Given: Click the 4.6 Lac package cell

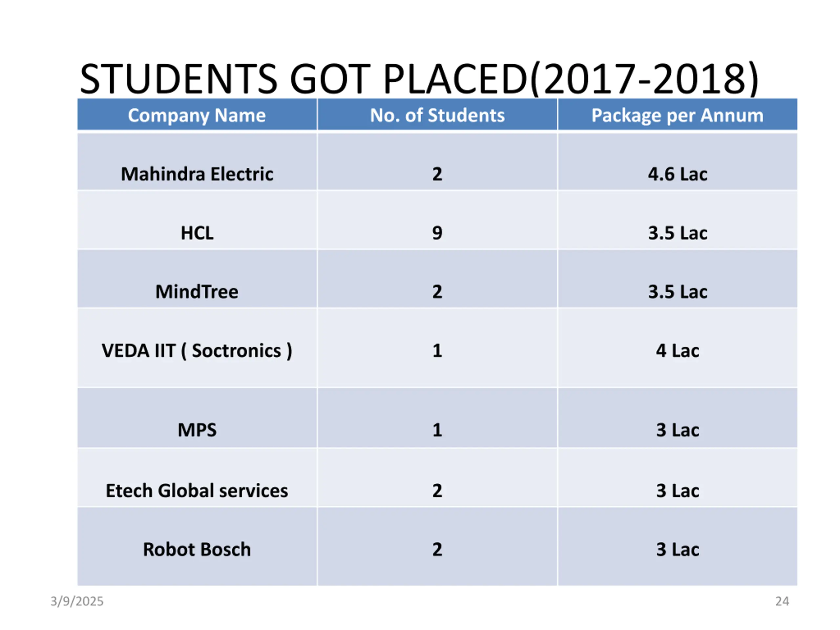Looking at the screenshot, I should tap(678, 161).
